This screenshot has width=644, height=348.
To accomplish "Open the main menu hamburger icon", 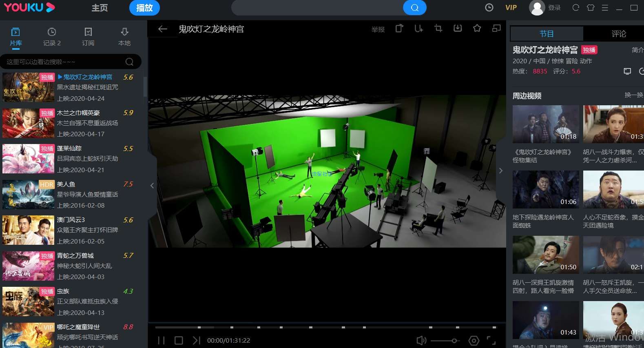I will click(605, 7).
